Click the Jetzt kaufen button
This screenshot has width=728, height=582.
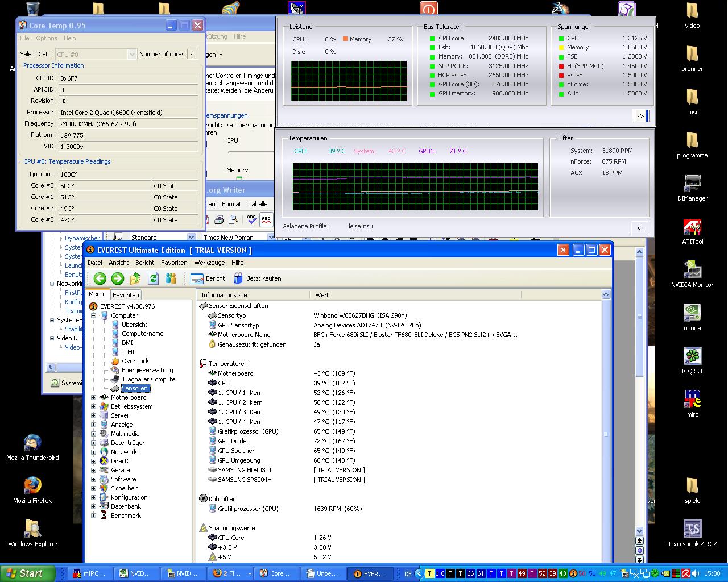257,278
